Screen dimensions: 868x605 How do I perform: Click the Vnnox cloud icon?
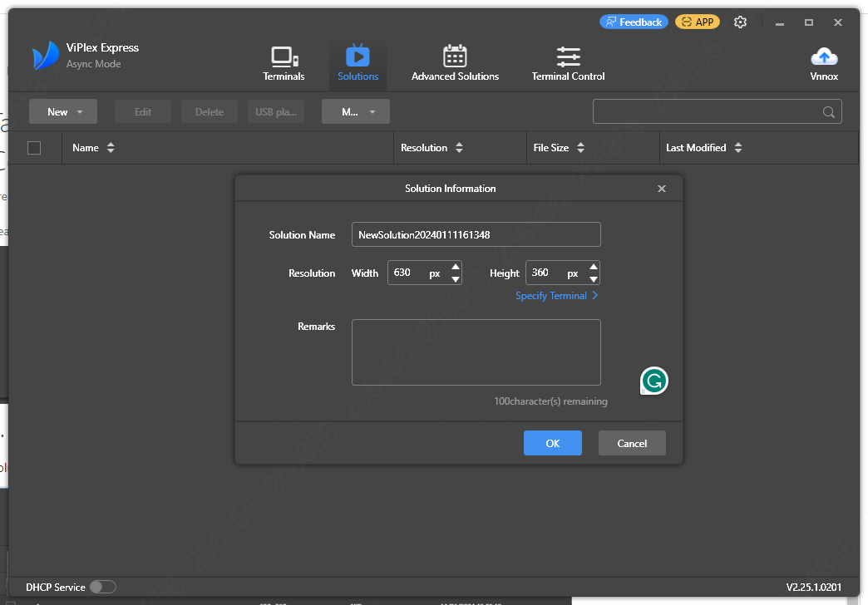pyautogui.click(x=824, y=57)
